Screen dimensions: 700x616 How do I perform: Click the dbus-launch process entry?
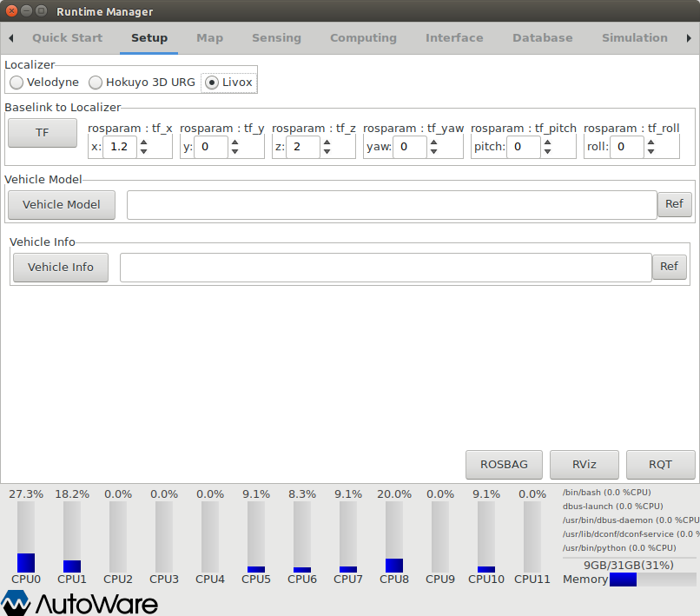[x=612, y=507]
